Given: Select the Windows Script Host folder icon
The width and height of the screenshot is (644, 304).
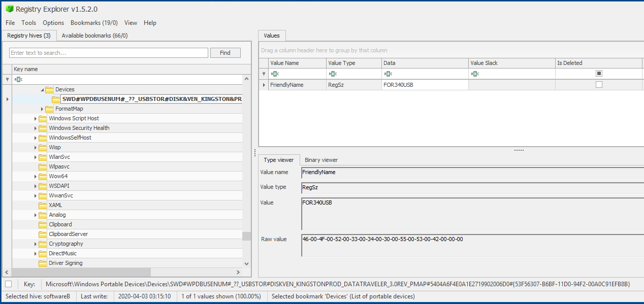Looking at the screenshot, I should [x=43, y=119].
